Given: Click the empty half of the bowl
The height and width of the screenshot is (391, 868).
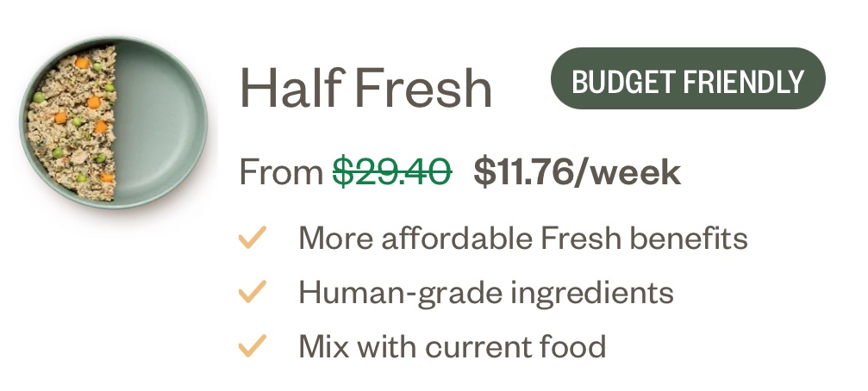Looking at the screenshot, I should [x=159, y=121].
